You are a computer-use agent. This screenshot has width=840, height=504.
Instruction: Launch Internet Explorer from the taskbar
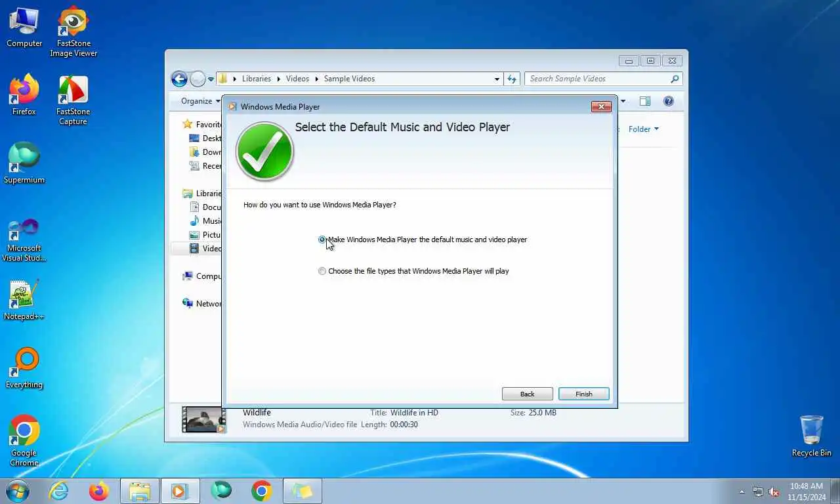pyautogui.click(x=58, y=491)
